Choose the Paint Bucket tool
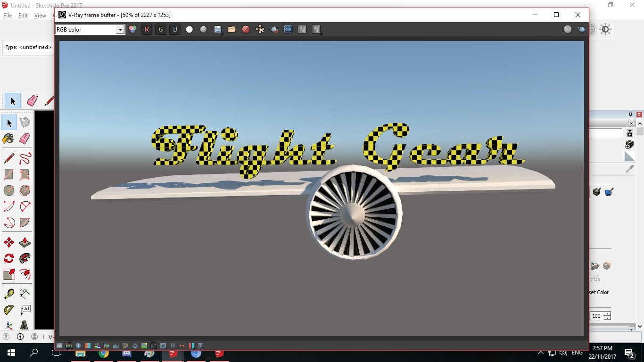 [x=9, y=139]
